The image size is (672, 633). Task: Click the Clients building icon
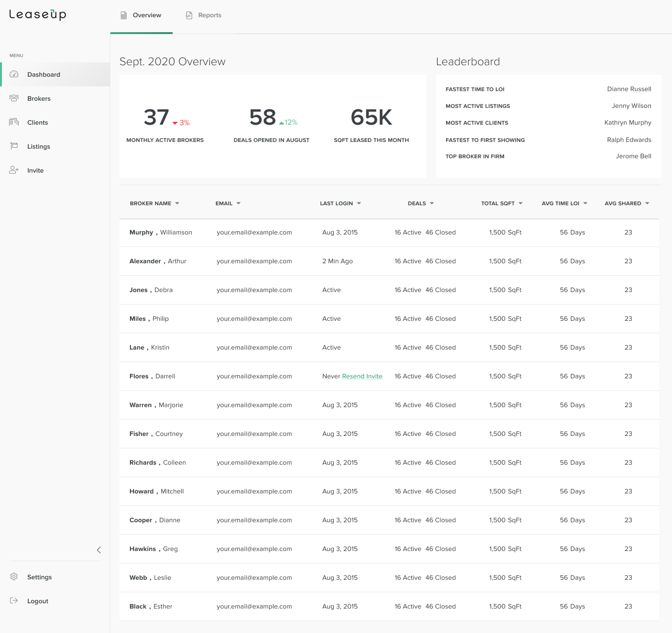coord(14,122)
